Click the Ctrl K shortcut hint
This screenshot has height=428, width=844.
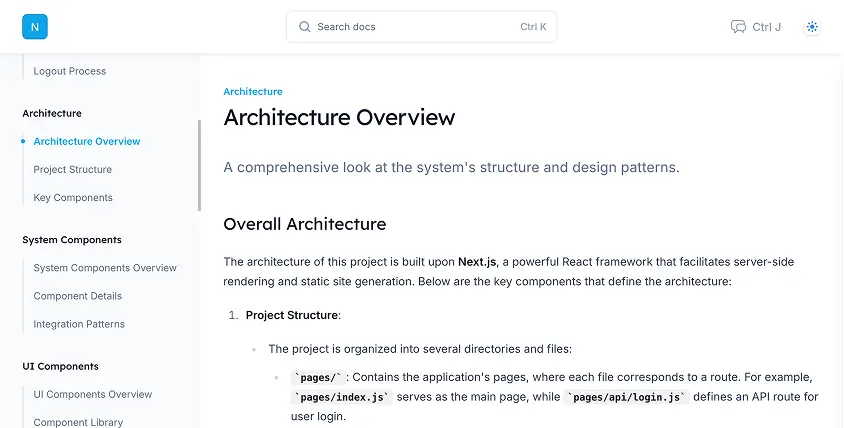coord(533,27)
